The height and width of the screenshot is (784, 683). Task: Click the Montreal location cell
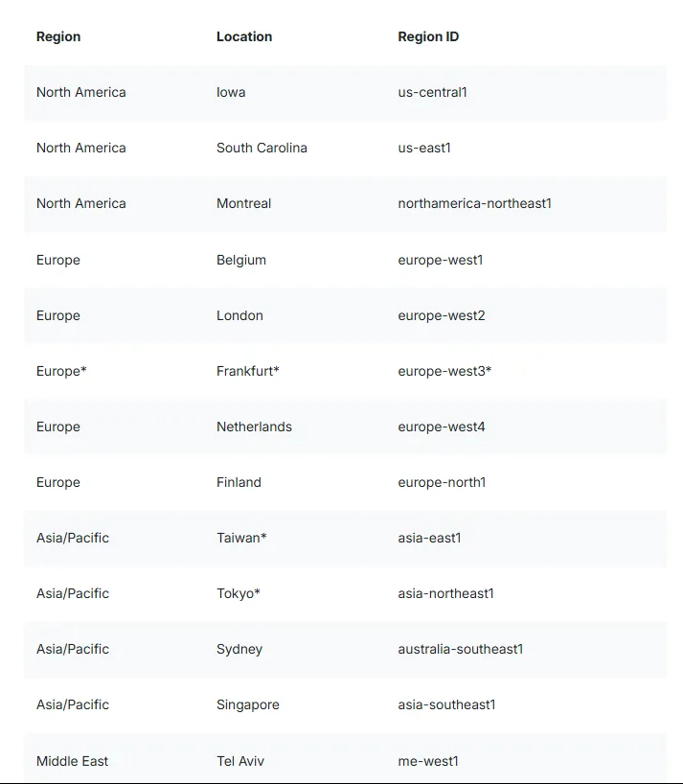(x=243, y=203)
